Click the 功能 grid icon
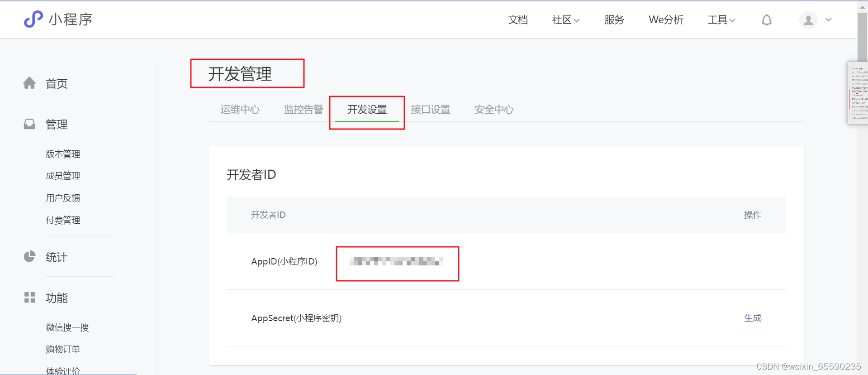The width and height of the screenshot is (868, 375). point(29,298)
